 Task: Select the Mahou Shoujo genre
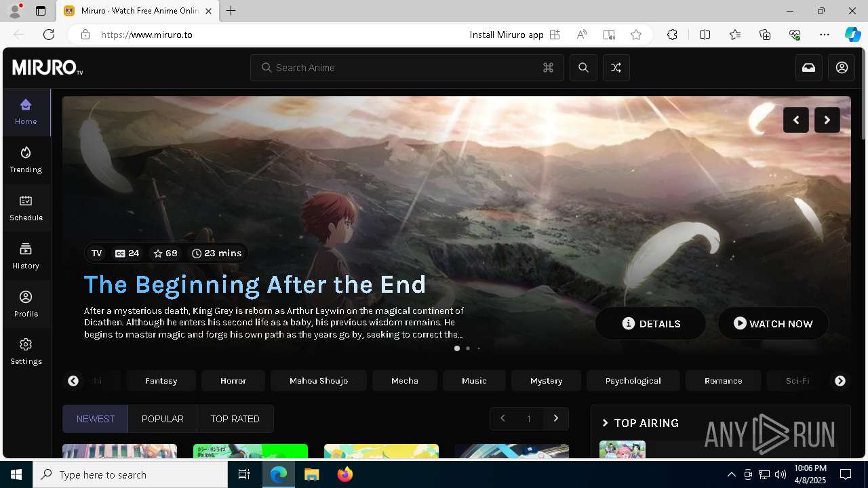tap(319, 381)
